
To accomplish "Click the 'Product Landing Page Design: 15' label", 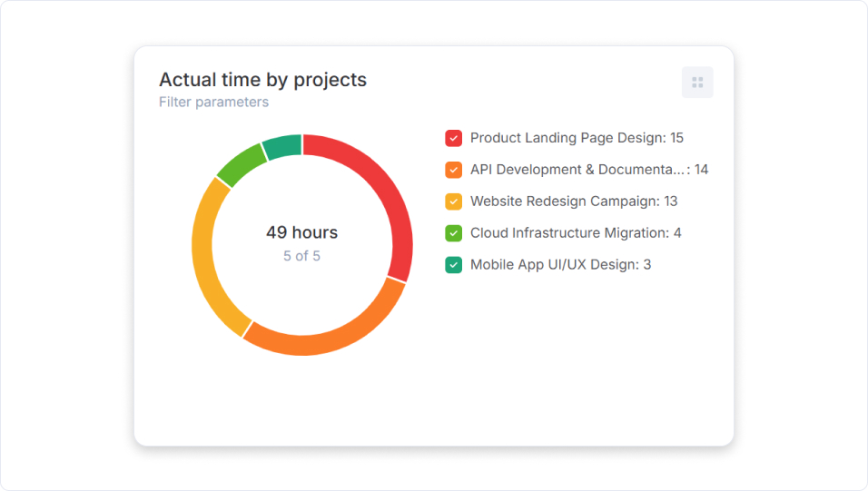I will point(577,138).
